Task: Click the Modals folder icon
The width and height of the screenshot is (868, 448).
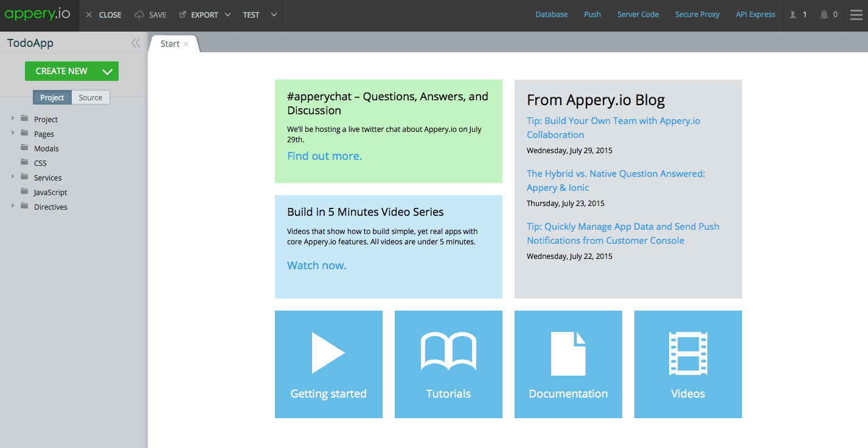Action: coord(24,148)
